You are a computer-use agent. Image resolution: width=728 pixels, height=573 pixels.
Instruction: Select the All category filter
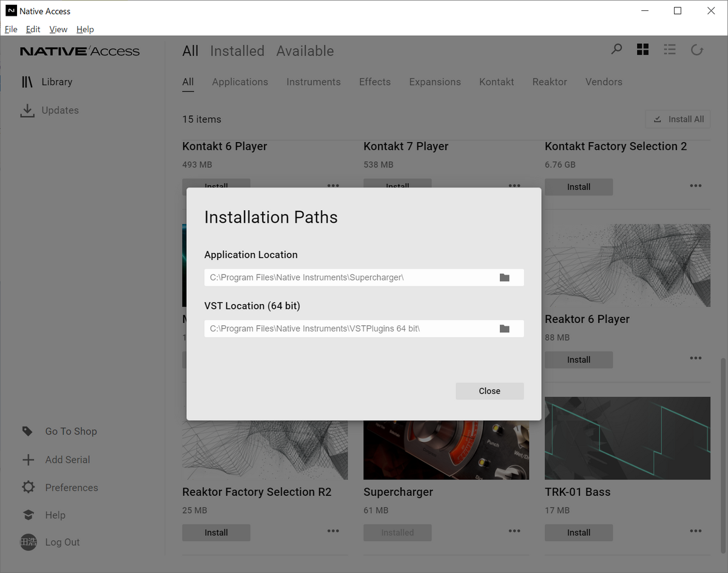188,82
